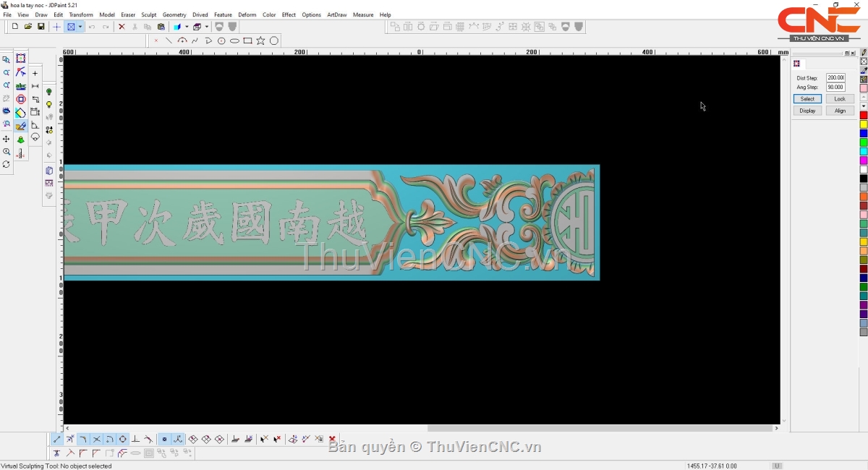868x470 pixels.
Task: Open the dropdown arrow beside the blue cube
Action: pyautogui.click(x=187, y=27)
